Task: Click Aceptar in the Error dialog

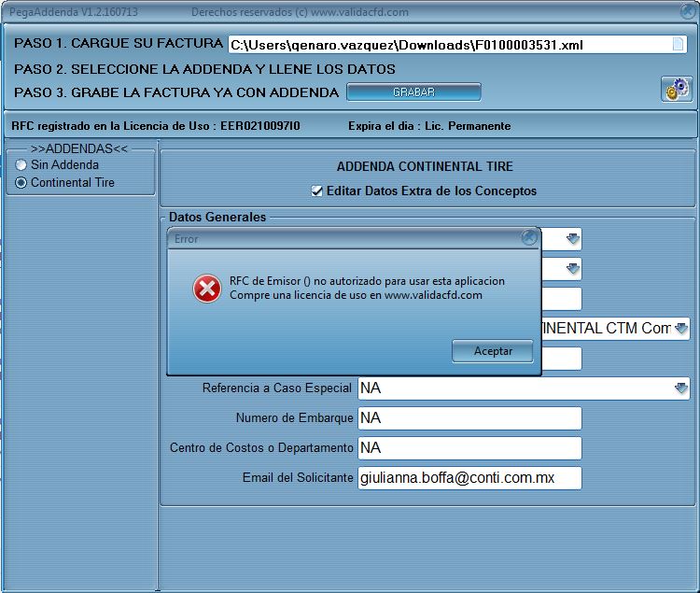Action: pos(493,351)
